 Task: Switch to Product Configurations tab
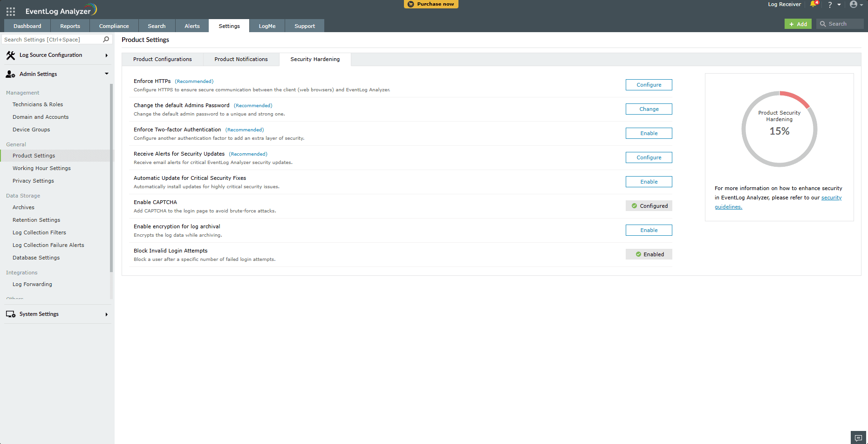tap(163, 59)
